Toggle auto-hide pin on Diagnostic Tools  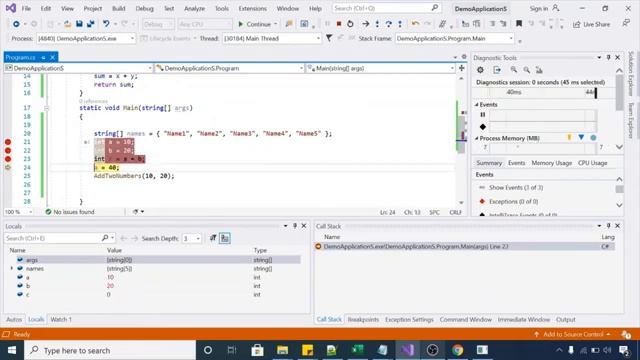click(609, 58)
